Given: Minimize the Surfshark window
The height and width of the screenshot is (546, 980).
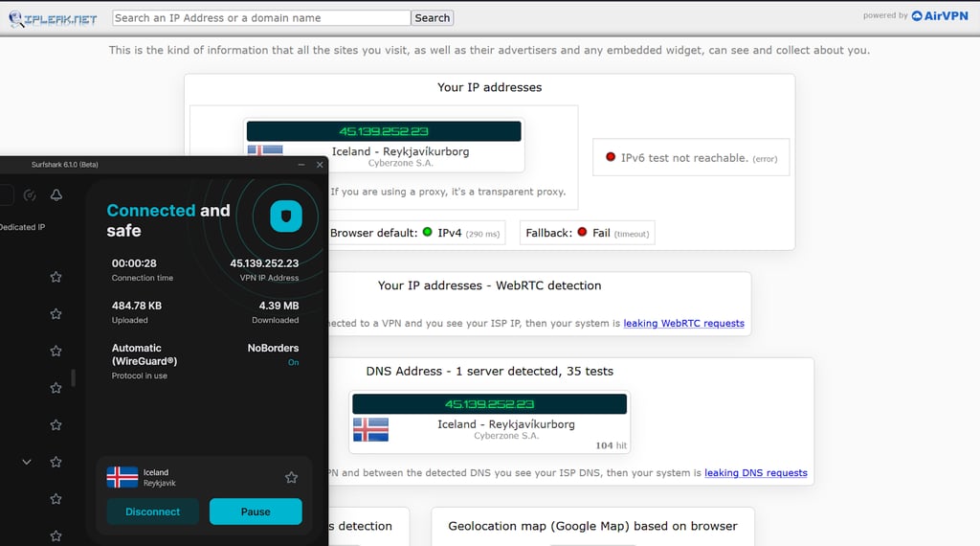Looking at the screenshot, I should pos(301,165).
